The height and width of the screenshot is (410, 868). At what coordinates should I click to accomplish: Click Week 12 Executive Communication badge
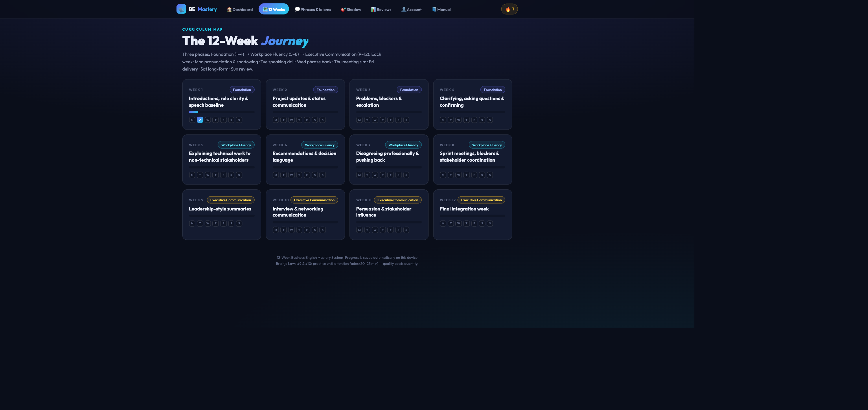point(481,200)
